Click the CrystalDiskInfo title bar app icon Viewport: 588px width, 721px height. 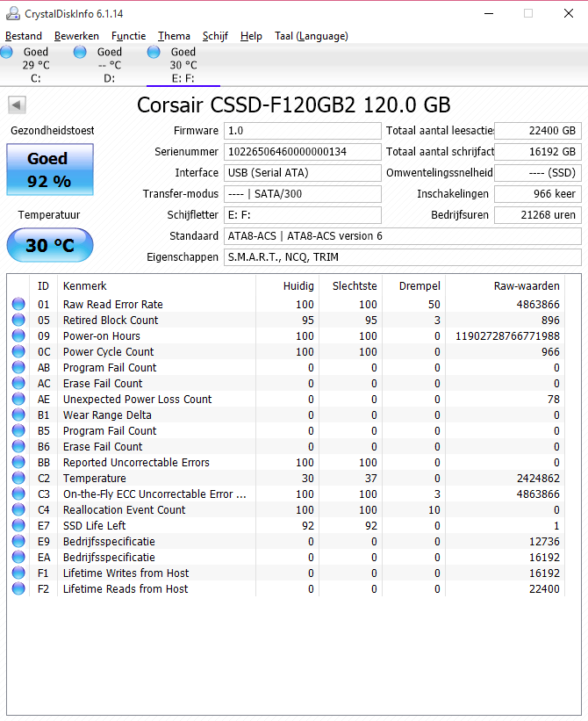(x=13, y=14)
